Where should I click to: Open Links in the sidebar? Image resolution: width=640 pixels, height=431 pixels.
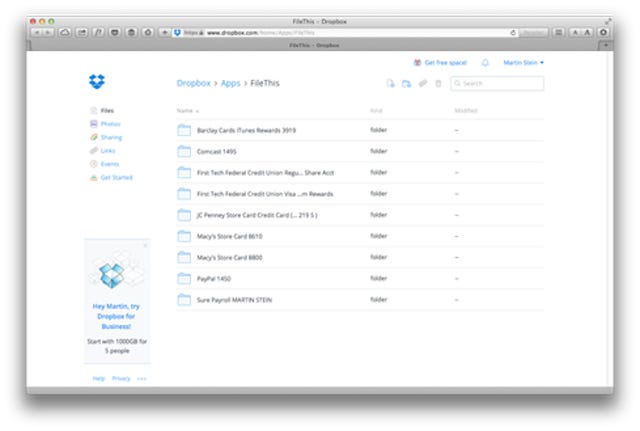108,151
